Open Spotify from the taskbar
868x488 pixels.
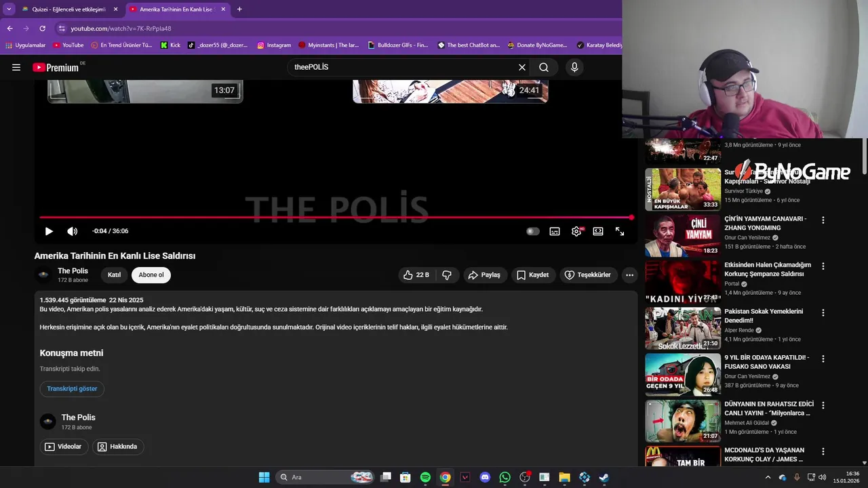[x=425, y=477]
